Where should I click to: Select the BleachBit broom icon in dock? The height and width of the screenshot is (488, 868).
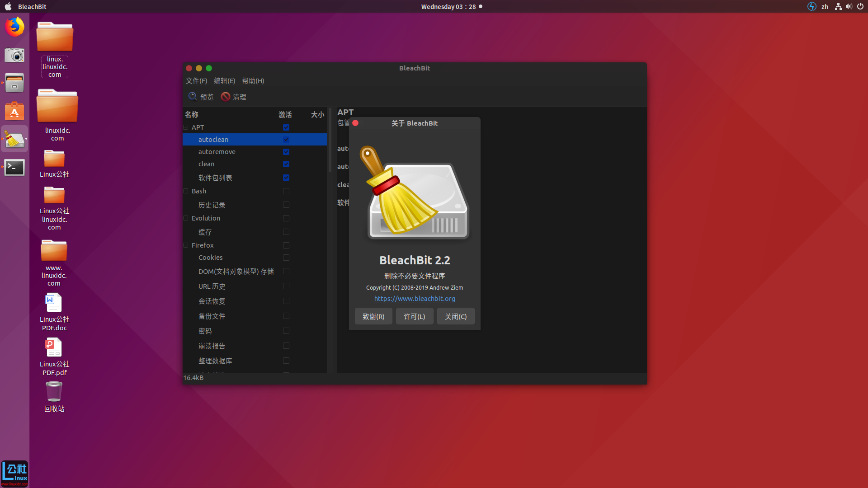(14, 139)
